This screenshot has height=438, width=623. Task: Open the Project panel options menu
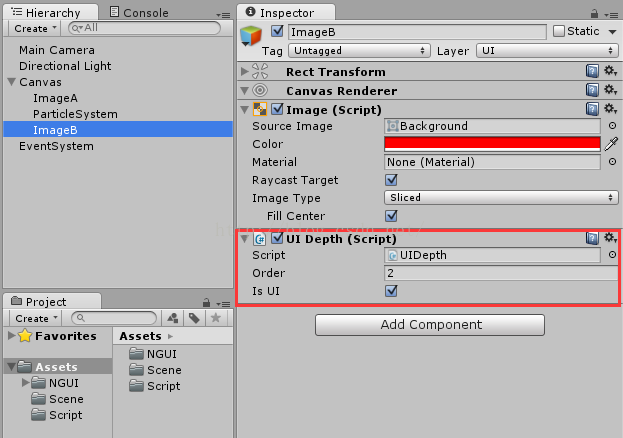click(x=223, y=304)
